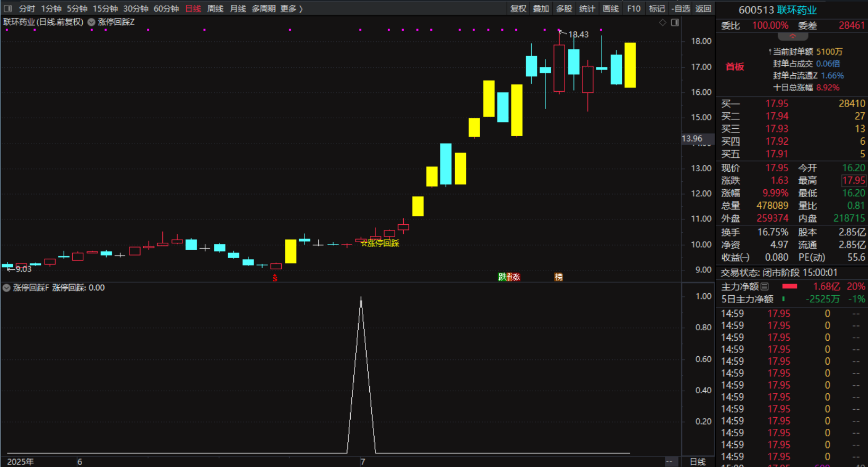Expand 更多 periods menu
This screenshot has height=467, width=868.
point(291,8)
